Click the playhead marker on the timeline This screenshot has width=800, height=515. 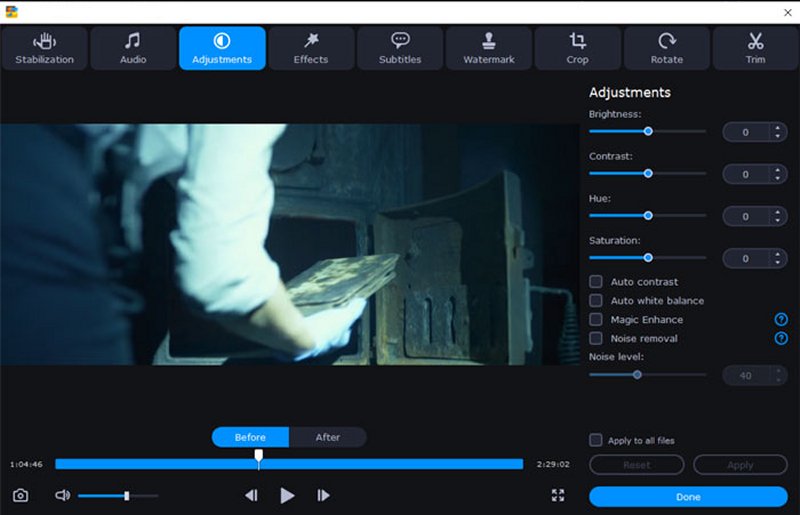coord(259,458)
